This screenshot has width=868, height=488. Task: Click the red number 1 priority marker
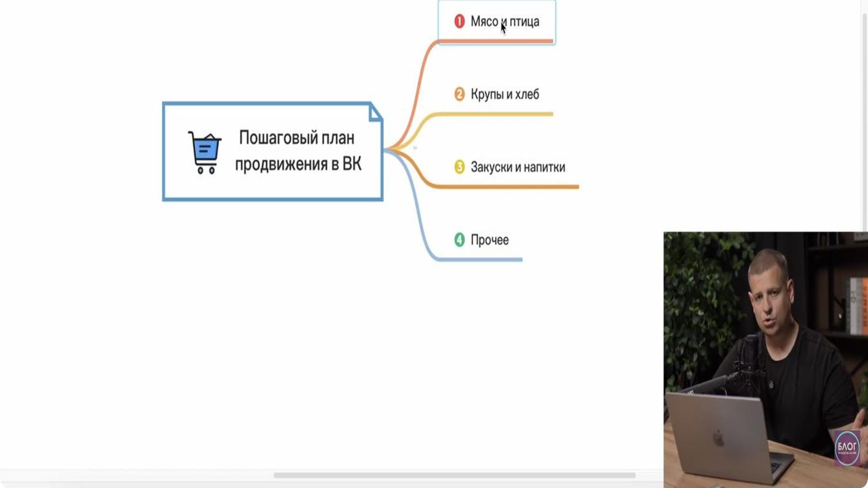[459, 21]
